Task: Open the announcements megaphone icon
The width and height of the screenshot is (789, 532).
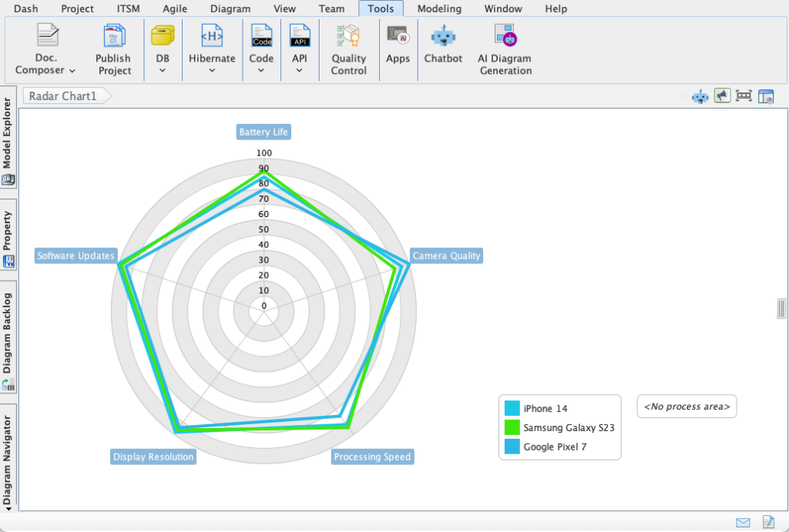Action: click(x=722, y=96)
